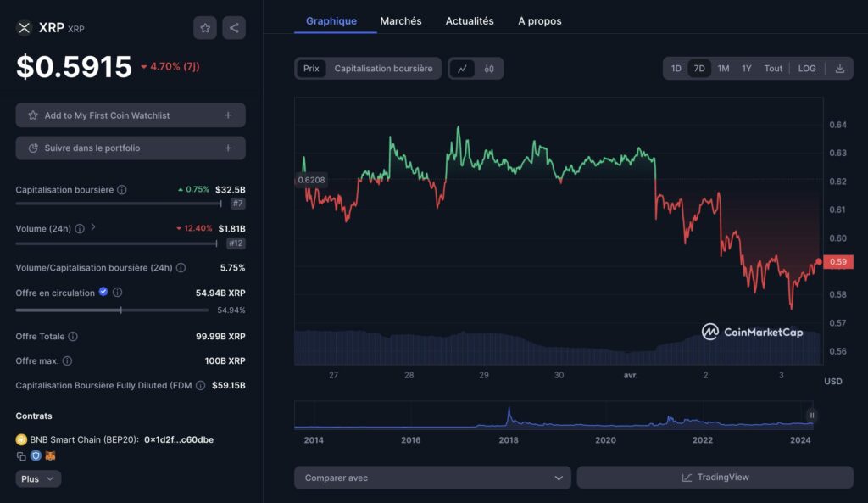868x503 pixels.
Task: Click the historical range navigator chart
Action: point(554,416)
